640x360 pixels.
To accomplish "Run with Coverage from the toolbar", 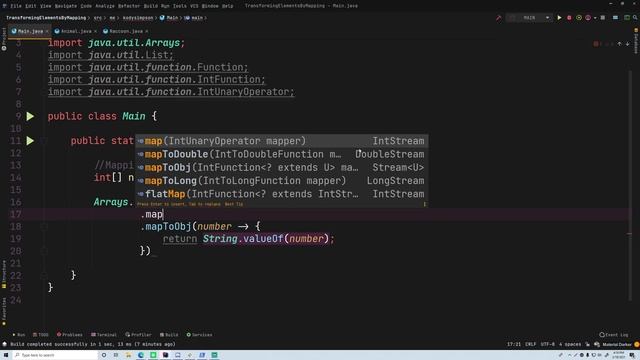I will click(579, 18).
